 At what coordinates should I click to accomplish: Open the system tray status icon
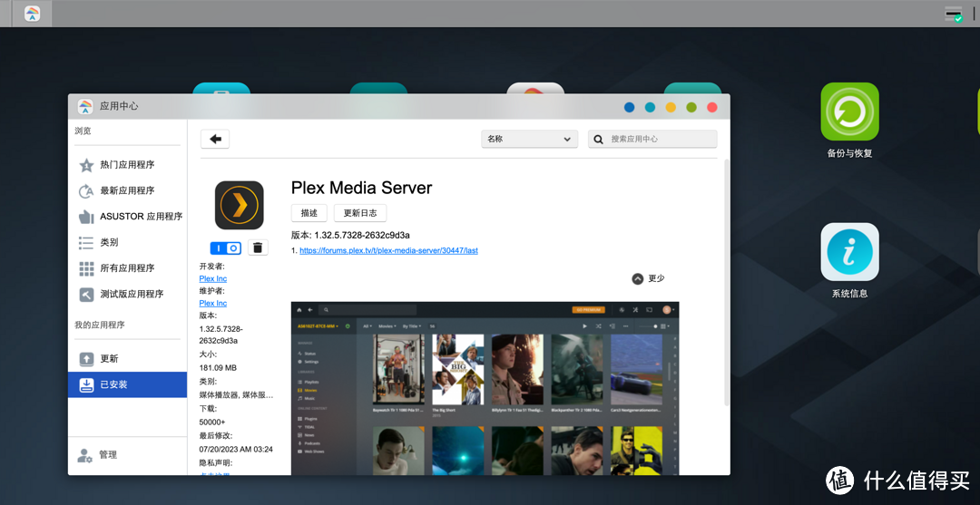pos(953,14)
